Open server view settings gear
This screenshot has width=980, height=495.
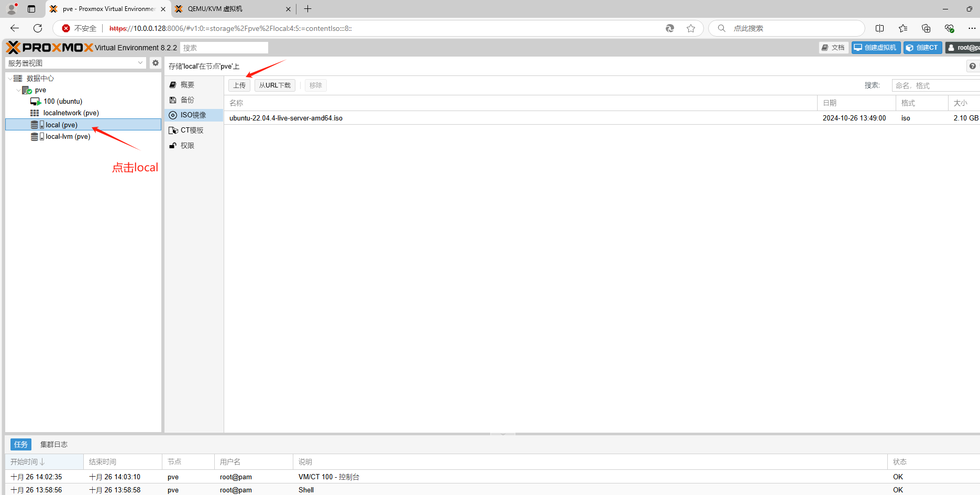click(156, 63)
